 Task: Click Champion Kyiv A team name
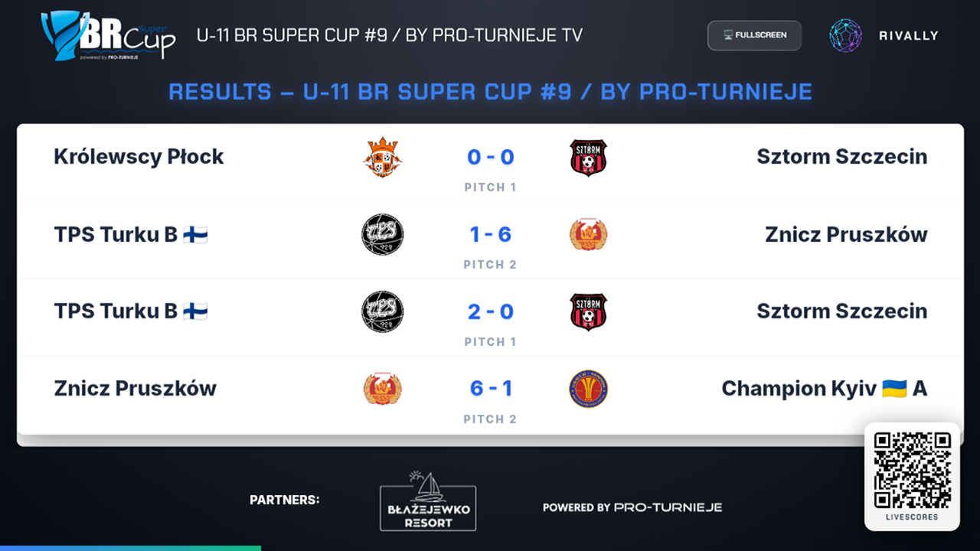[825, 389]
